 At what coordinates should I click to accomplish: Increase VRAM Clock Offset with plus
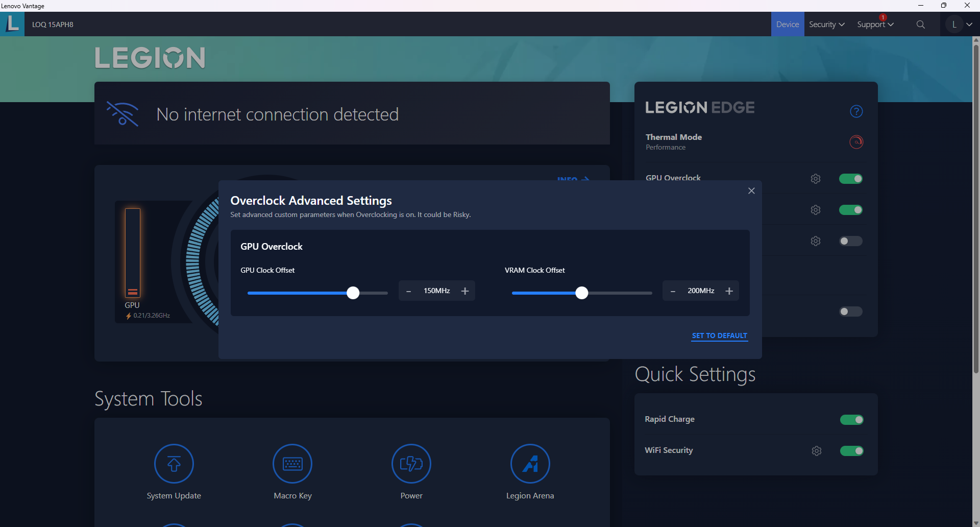click(729, 291)
